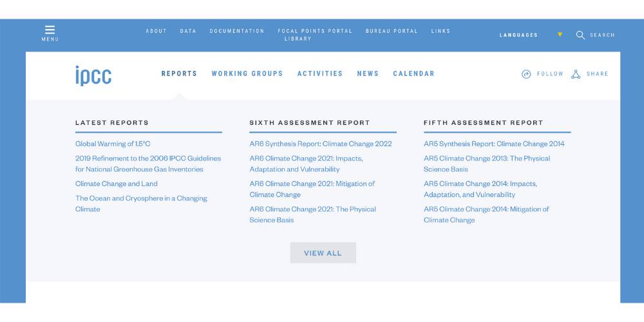
Task: Expand the Languages dropdown arrow
Action: pos(560,35)
